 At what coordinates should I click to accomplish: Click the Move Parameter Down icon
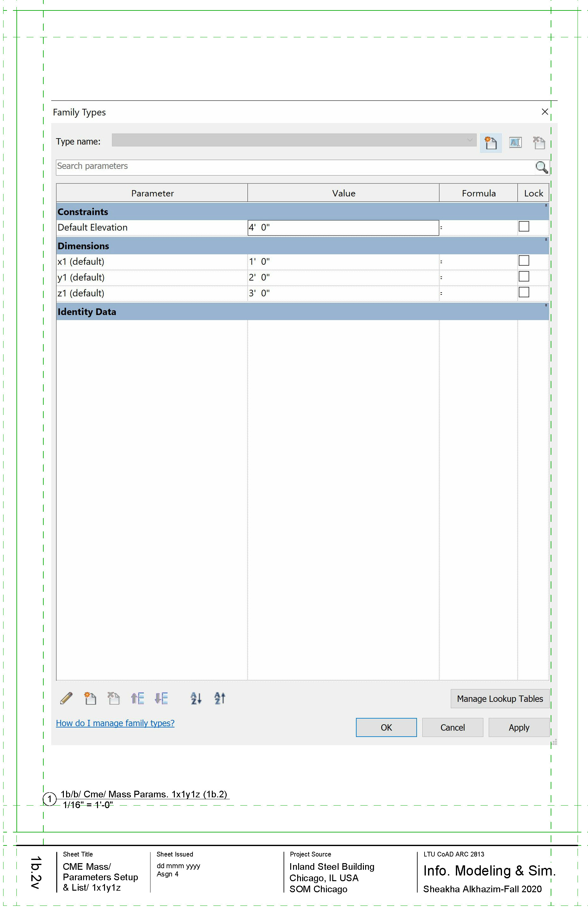(161, 698)
